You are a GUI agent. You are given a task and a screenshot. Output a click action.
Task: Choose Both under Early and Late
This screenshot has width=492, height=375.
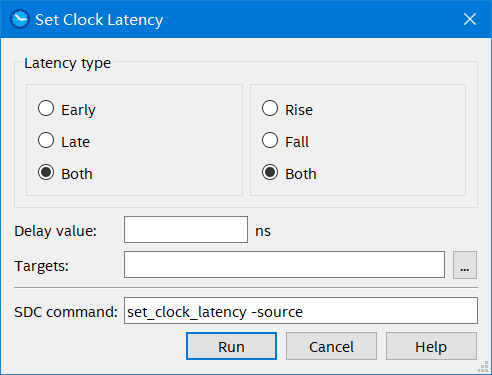tap(46, 172)
